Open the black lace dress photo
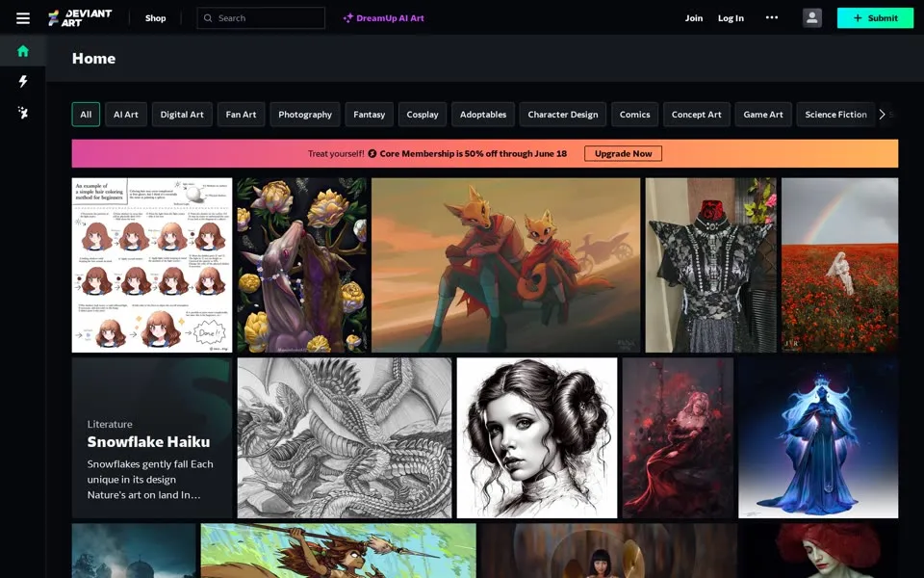The width and height of the screenshot is (924, 578). click(710, 266)
